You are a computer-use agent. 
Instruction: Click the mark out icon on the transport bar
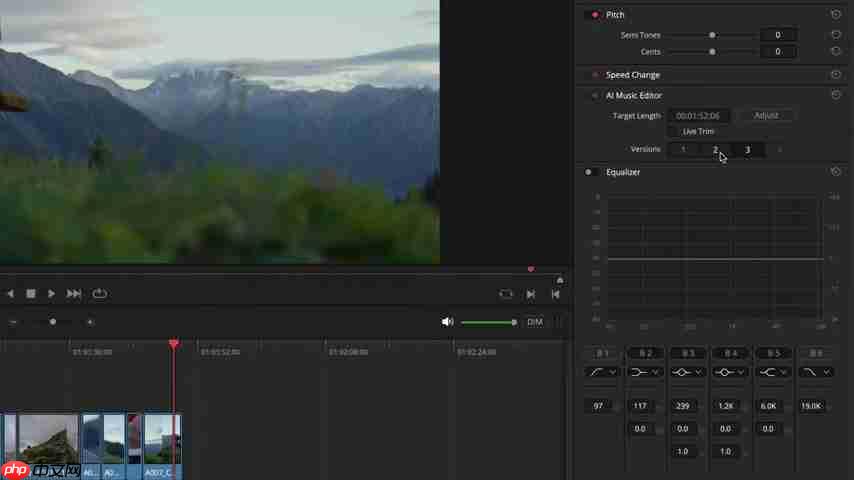pyautogui.click(x=555, y=294)
